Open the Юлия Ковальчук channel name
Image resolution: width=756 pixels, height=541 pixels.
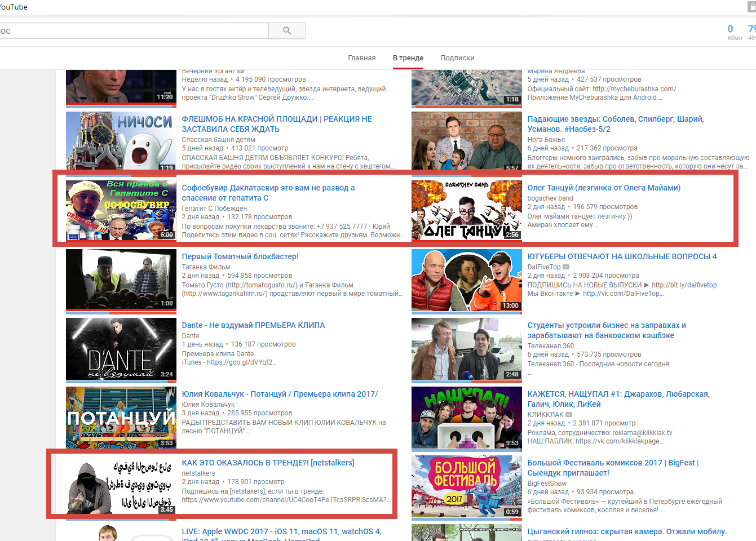click(208, 405)
